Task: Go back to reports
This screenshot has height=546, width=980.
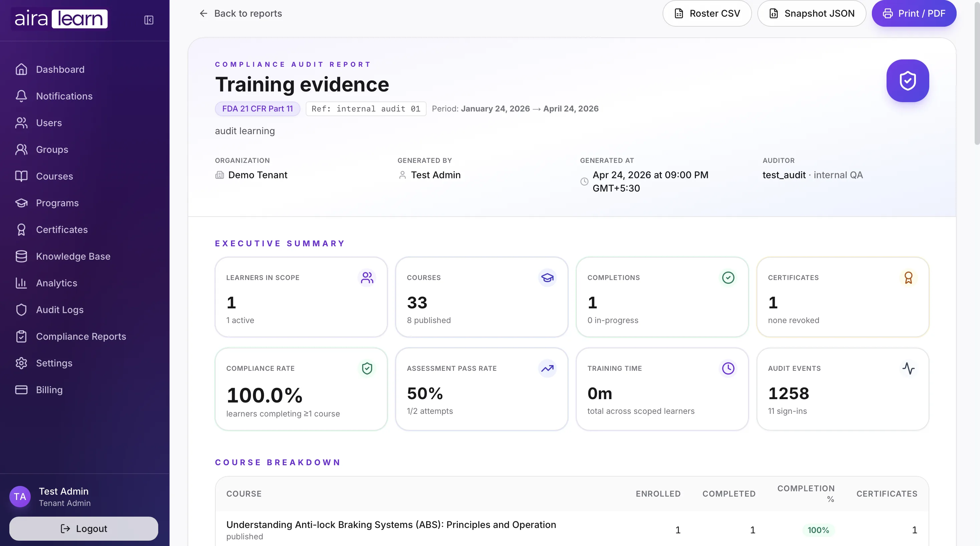Action: tap(240, 13)
